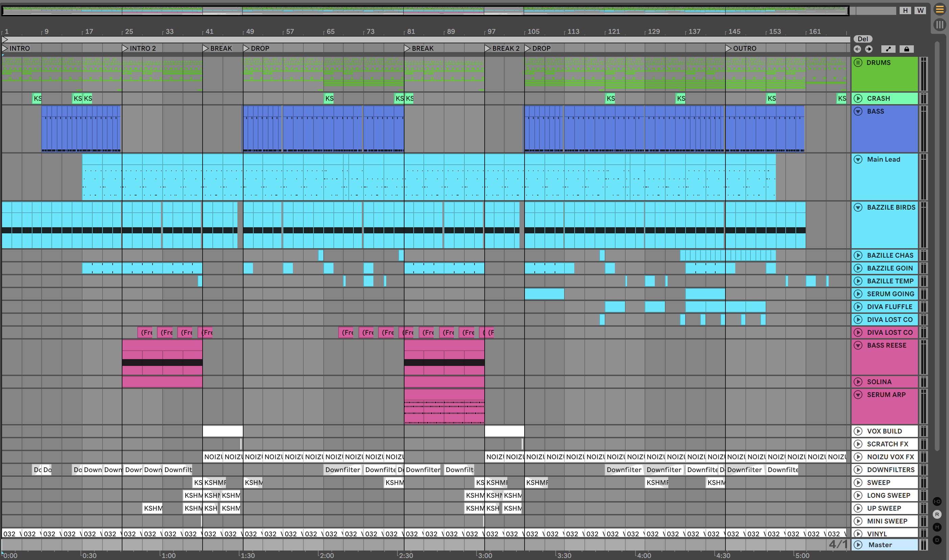Switch to Session view selector icon
This screenshot has height=560, width=949.
click(940, 25)
